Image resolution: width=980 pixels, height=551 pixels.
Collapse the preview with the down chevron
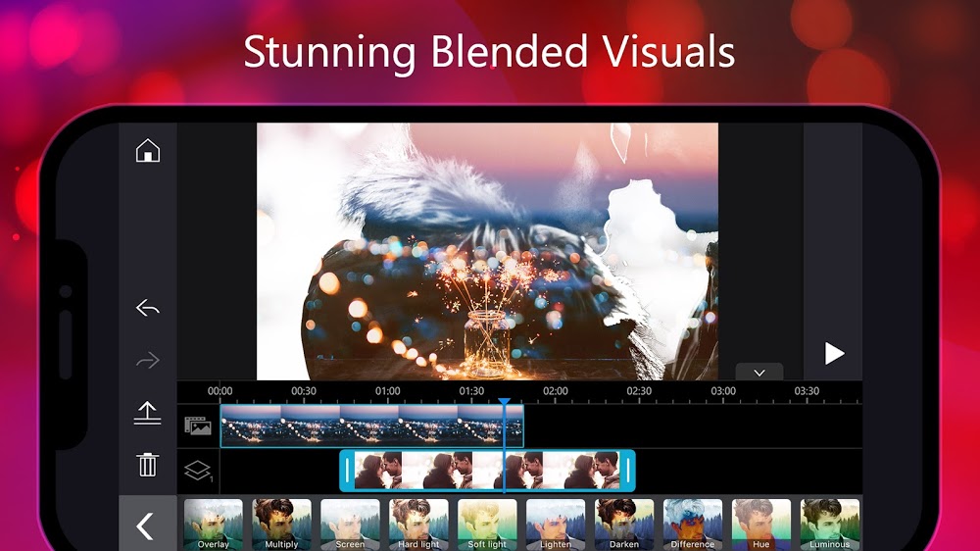(x=759, y=373)
